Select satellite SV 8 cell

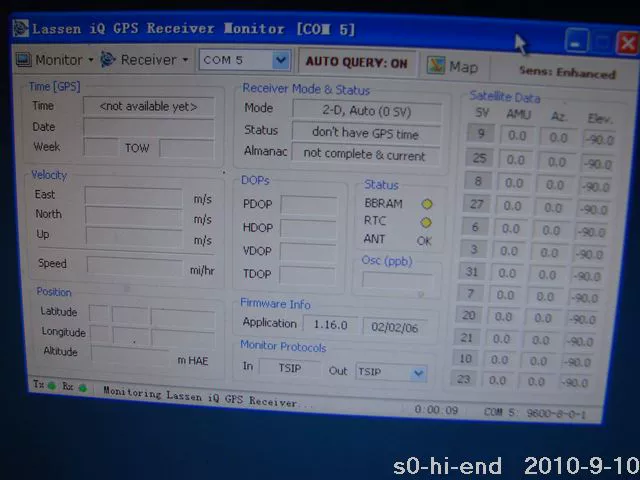(x=478, y=181)
